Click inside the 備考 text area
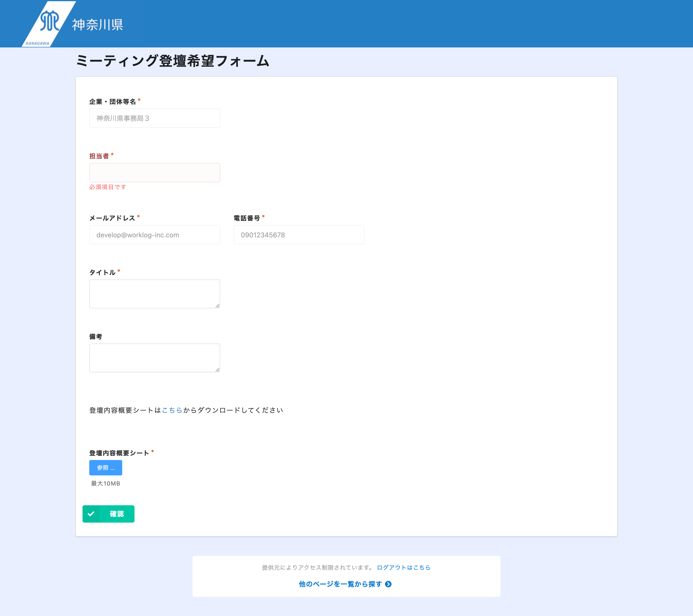 154,357
